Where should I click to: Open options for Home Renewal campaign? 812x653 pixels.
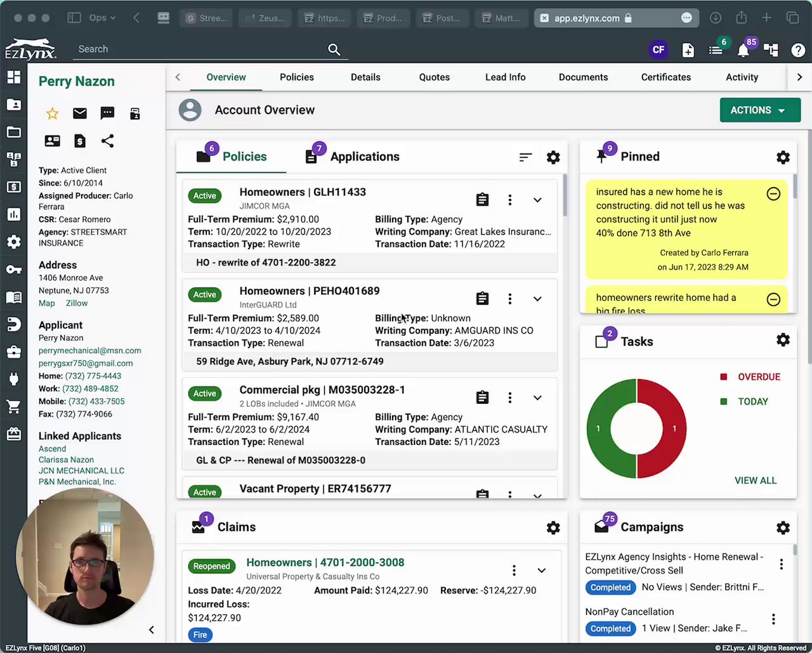[782, 564]
